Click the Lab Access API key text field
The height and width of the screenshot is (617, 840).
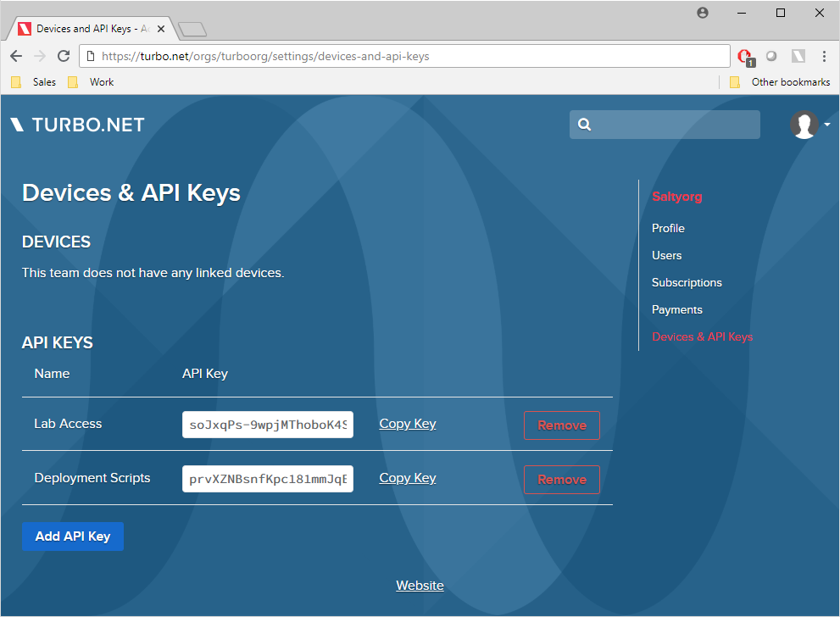click(x=267, y=424)
